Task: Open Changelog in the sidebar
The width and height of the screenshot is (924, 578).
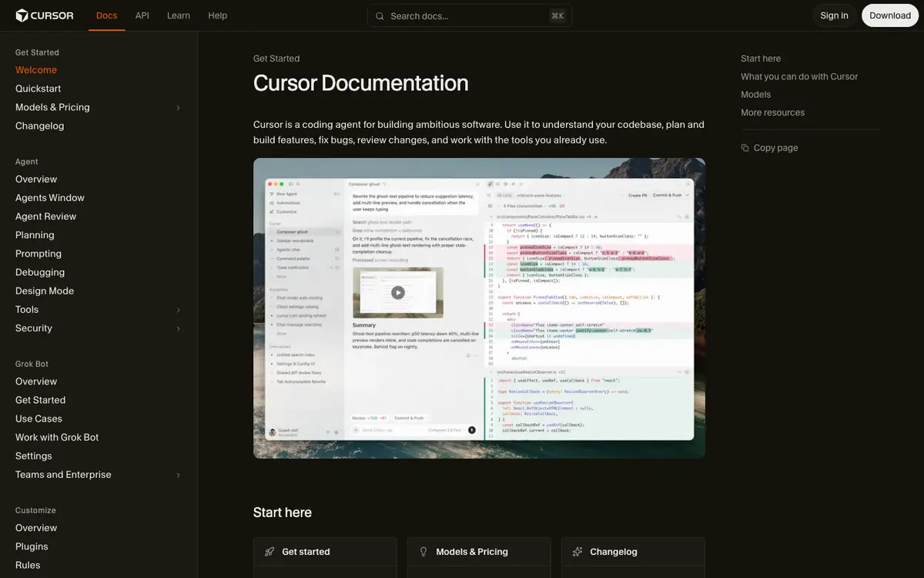Action: point(40,126)
